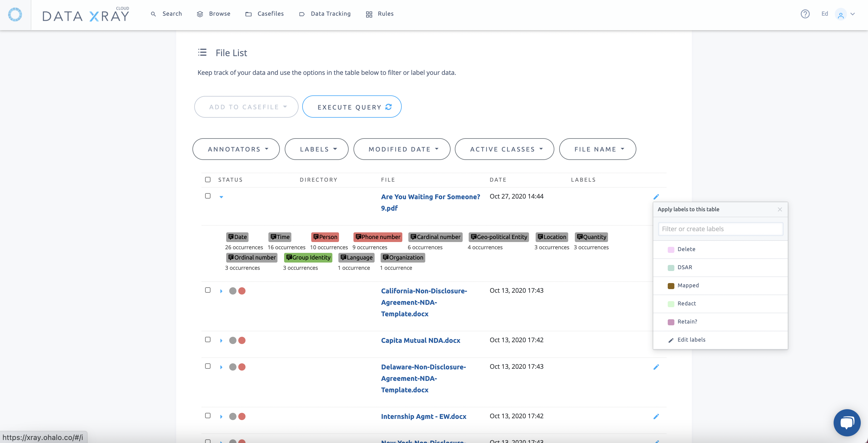Expand the Active Classes dropdown
868x443 pixels.
point(504,149)
